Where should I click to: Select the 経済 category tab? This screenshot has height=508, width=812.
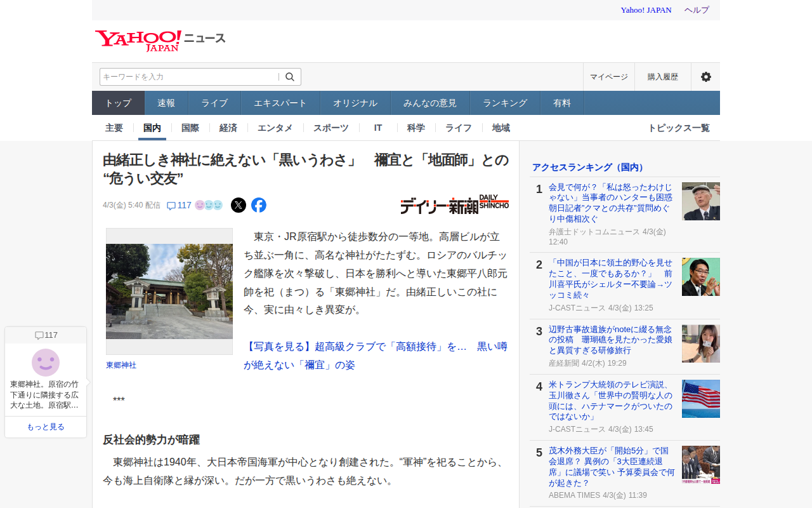pyautogui.click(x=228, y=128)
